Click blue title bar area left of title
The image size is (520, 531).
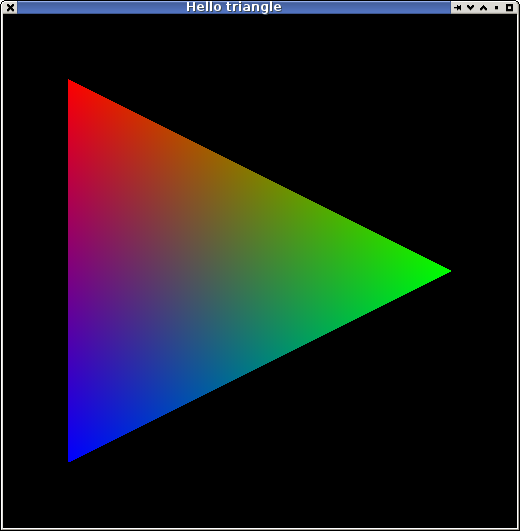pos(102,7)
